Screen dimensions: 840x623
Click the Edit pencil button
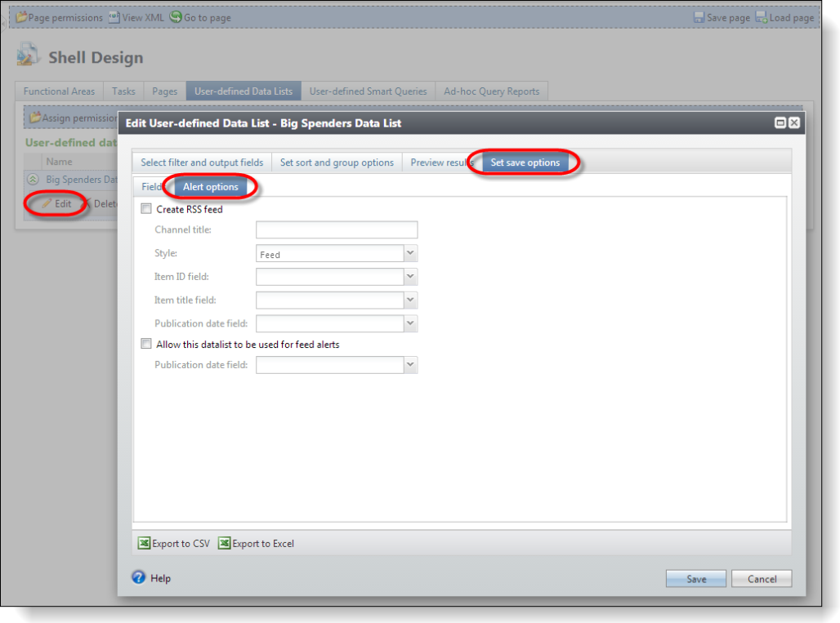56,203
